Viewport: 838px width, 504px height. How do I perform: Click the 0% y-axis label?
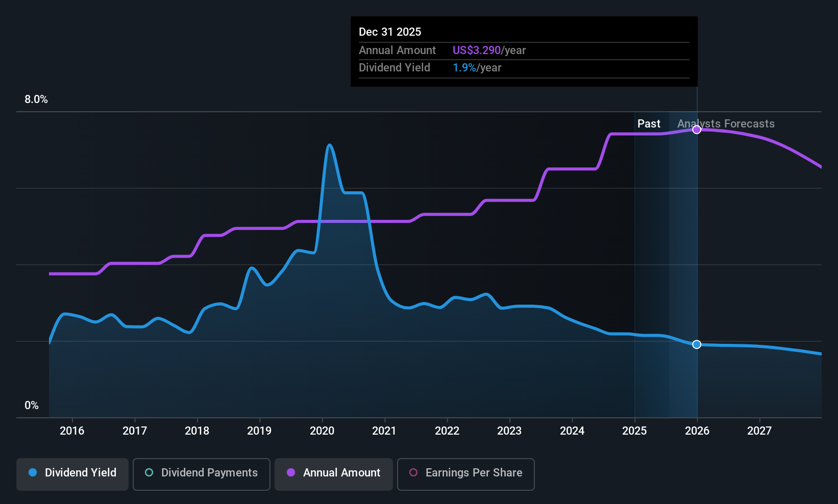(32, 406)
